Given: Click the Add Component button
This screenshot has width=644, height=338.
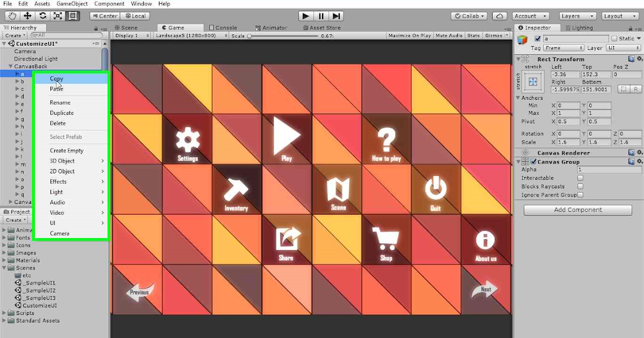Looking at the screenshot, I should coord(577,209).
